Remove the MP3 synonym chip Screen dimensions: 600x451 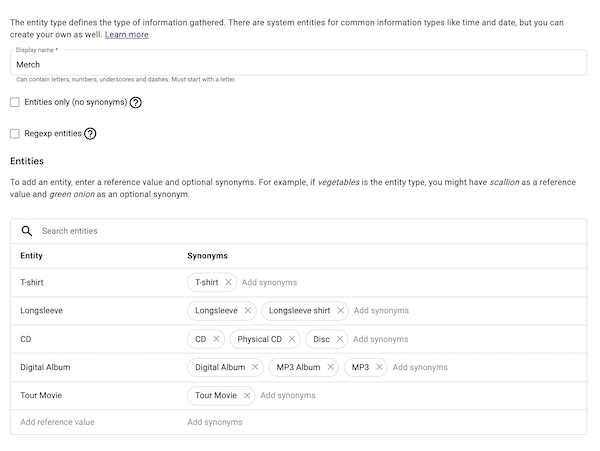point(379,367)
